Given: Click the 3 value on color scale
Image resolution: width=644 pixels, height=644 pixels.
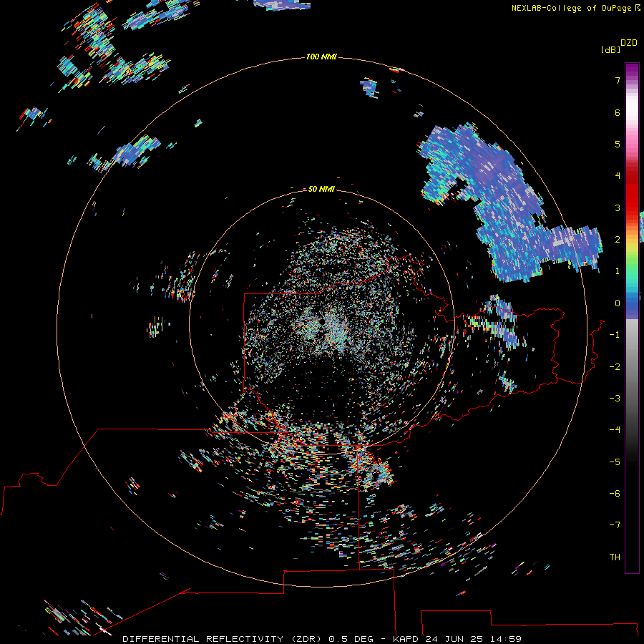Looking at the screenshot, I should pyautogui.click(x=618, y=208).
